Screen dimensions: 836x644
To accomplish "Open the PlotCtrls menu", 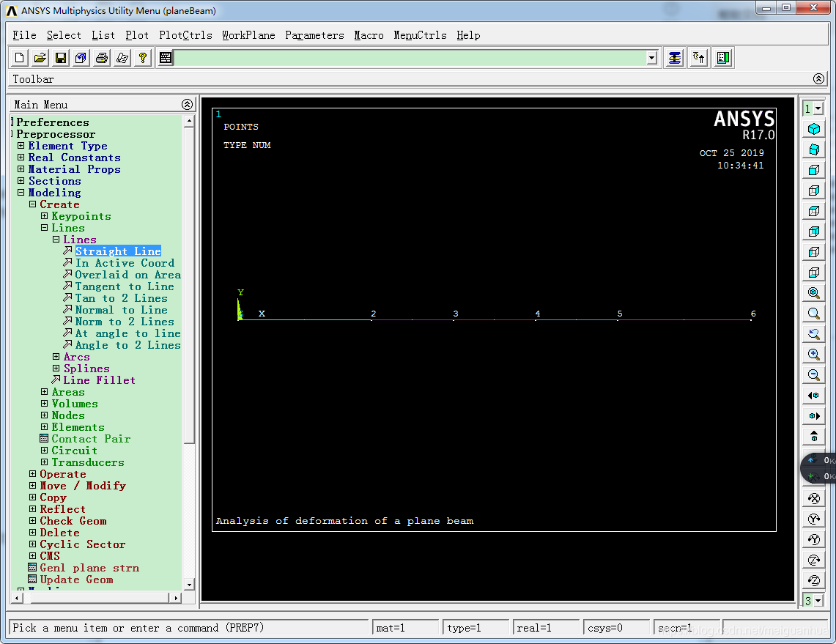I will [x=185, y=35].
